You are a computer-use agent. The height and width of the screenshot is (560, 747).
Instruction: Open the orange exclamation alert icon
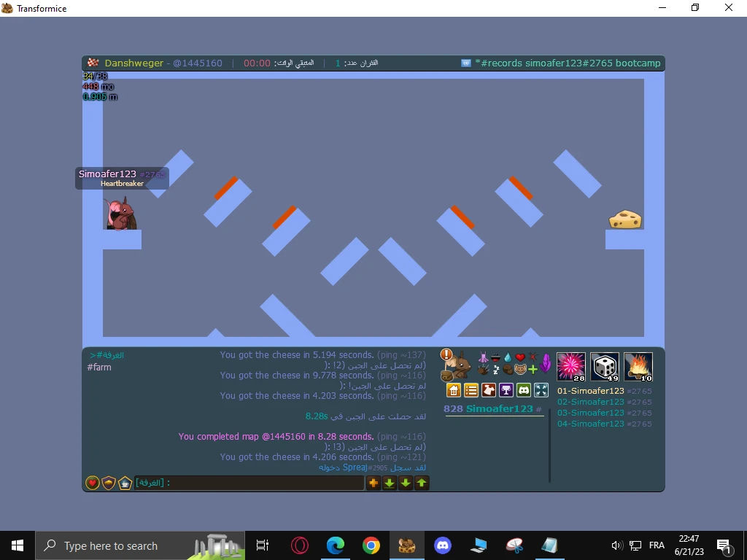coord(446,354)
